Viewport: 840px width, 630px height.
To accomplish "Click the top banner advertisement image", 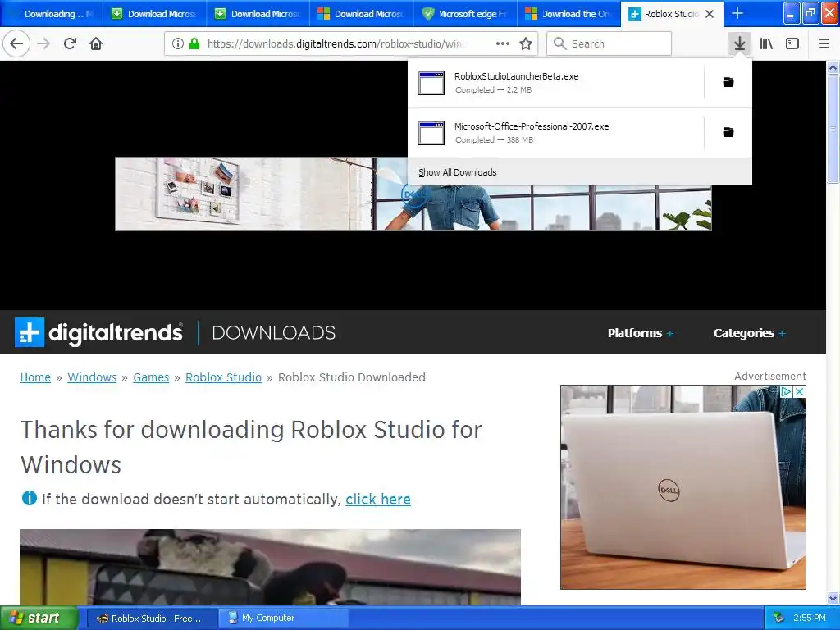I will click(413, 194).
